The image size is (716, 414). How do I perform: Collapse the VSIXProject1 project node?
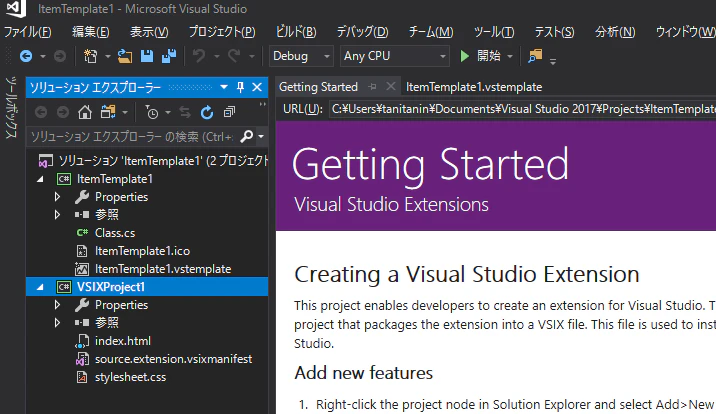(x=40, y=287)
